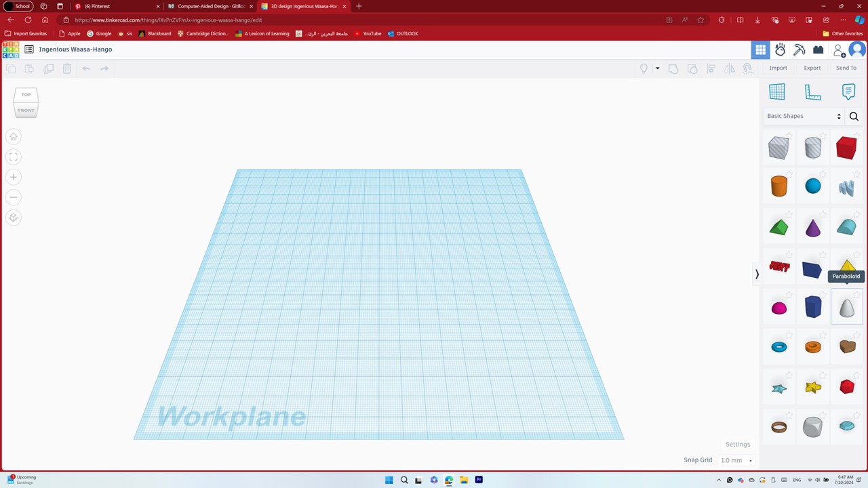868x488 pixels.
Task: Open the Notes tool
Action: tap(848, 91)
